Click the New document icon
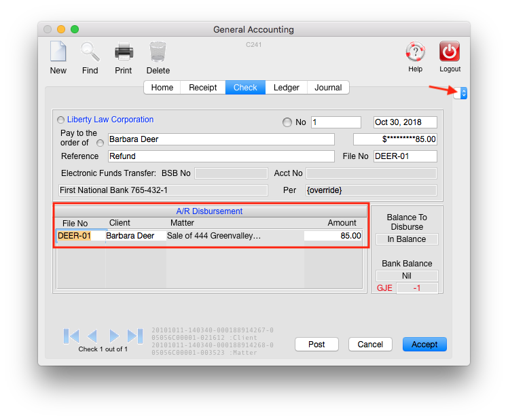 (58, 52)
